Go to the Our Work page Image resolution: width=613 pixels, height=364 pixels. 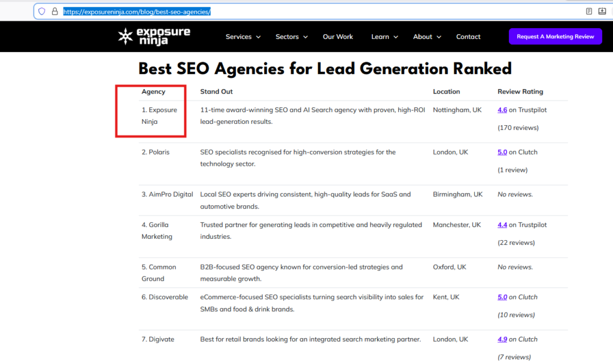click(338, 37)
